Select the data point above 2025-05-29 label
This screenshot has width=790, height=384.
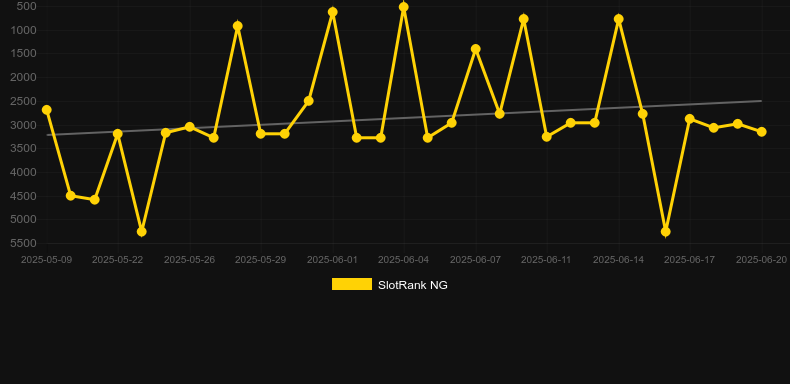pos(260,134)
